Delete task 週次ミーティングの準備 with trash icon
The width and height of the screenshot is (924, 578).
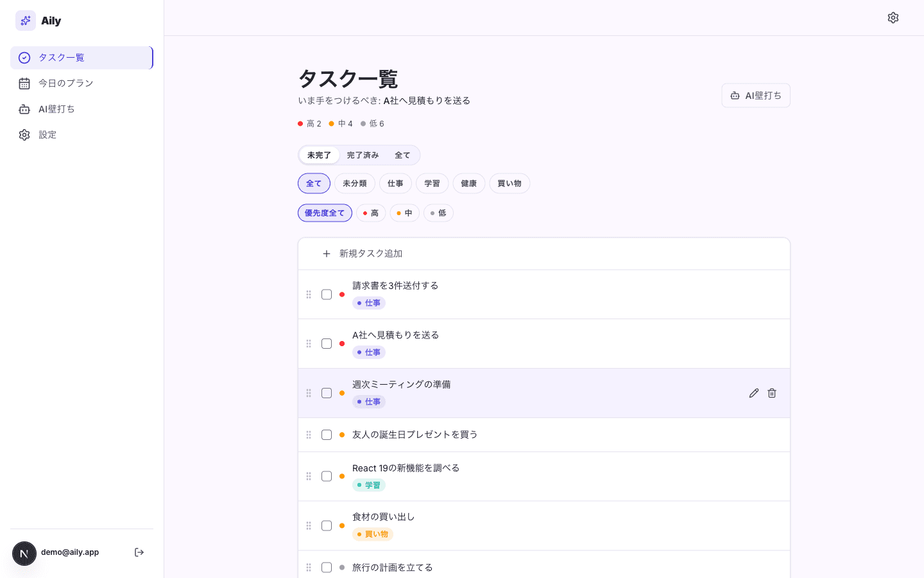click(772, 393)
